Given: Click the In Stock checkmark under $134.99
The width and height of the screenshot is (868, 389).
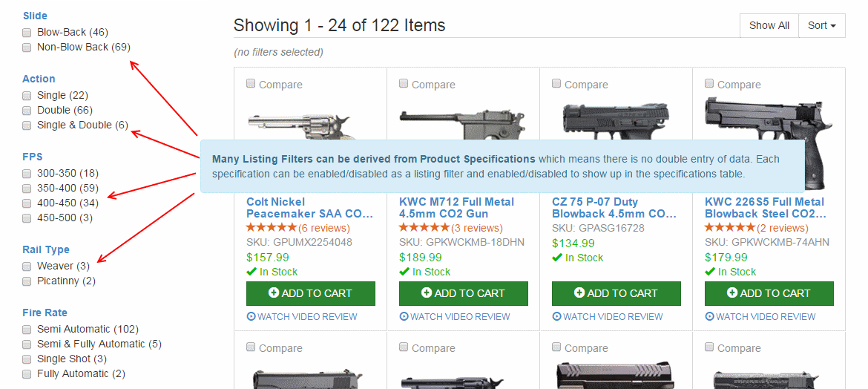Looking at the screenshot, I should [x=557, y=258].
